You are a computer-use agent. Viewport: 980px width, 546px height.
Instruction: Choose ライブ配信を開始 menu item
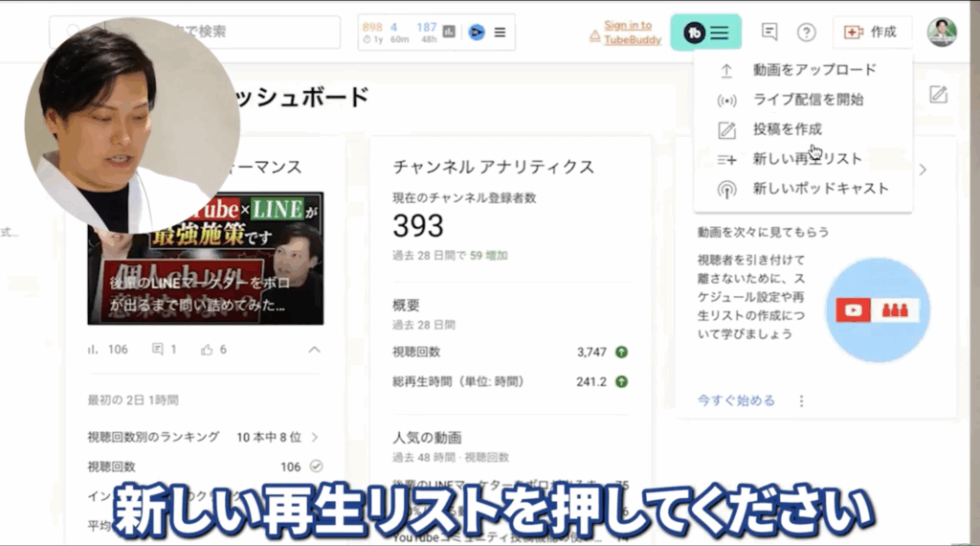(808, 100)
